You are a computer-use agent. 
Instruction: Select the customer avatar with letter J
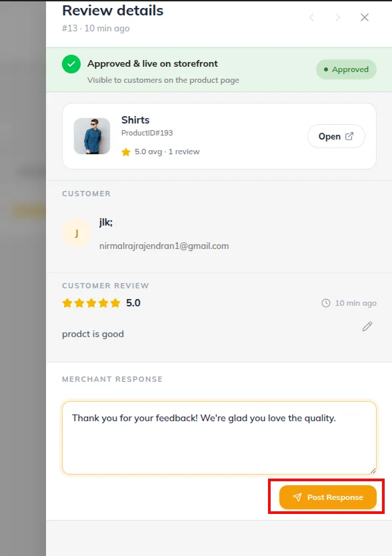[x=77, y=233]
